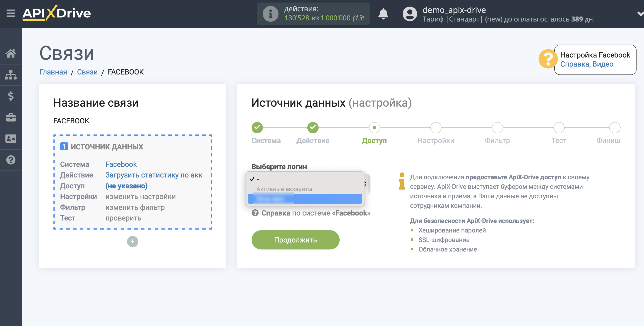The width and height of the screenshot is (644, 326).
Task: Expand the account menu chevron
Action: [x=640, y=14]
